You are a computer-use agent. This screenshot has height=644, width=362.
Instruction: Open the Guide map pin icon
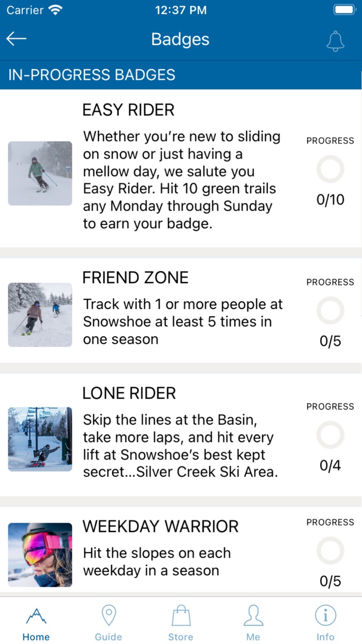tap(108, 616)
